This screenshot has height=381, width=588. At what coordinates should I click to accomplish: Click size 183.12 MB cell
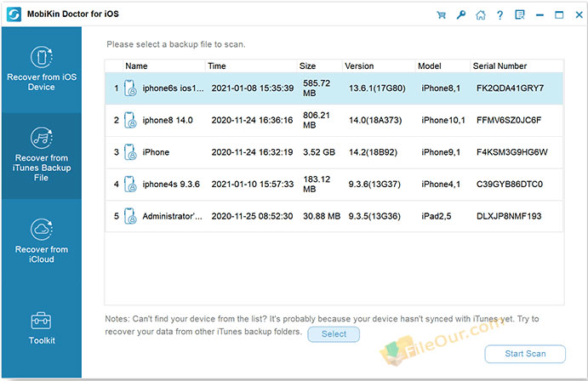tap(317, 184)
